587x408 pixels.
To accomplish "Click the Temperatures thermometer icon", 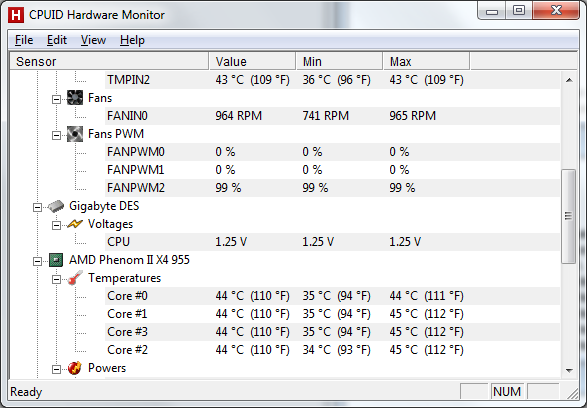I will click(x=75, y=278).
